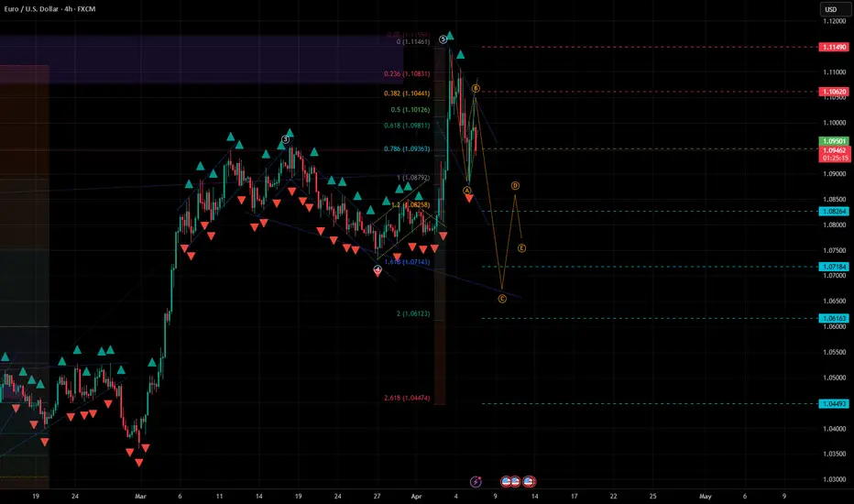Click the red 1.11490 price tag

(x=835, y=48)
